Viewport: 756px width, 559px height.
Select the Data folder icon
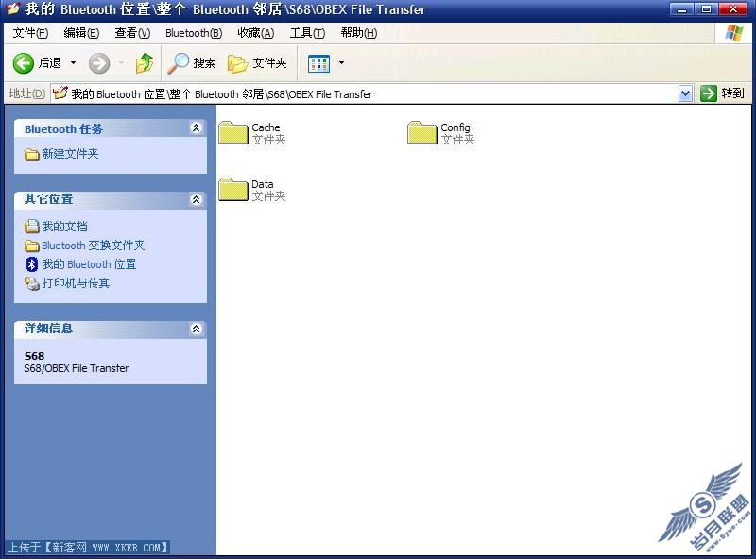(x=232, y=190)
